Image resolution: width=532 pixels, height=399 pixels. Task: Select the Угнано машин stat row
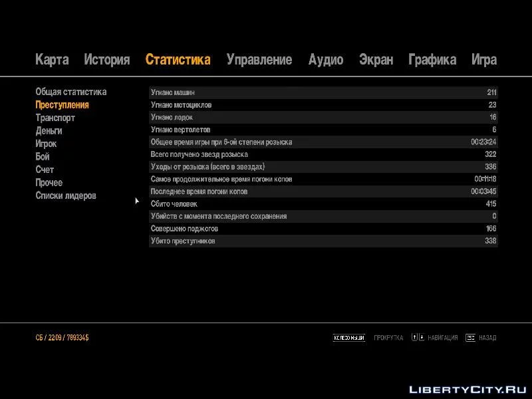tap(323, 92)
